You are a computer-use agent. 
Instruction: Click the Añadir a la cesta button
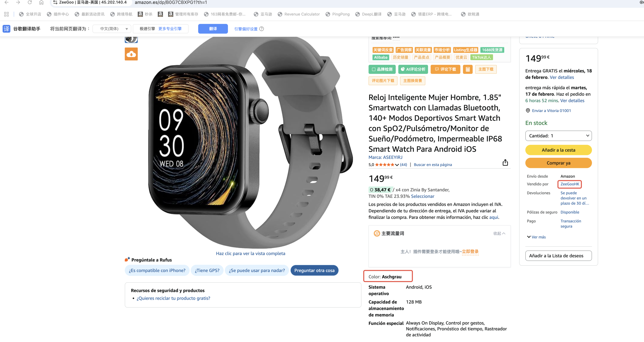[558, 150]
